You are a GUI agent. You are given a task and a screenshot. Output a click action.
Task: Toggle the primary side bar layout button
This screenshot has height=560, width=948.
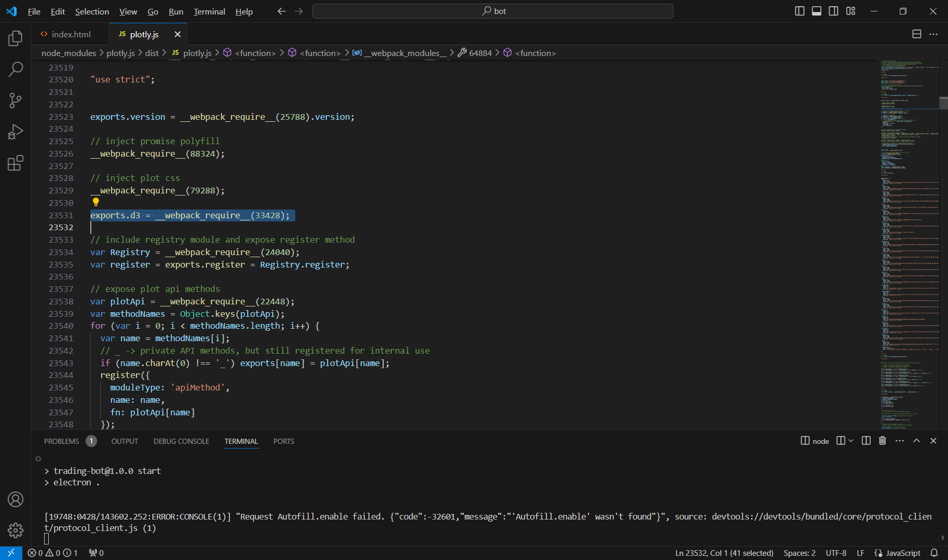point(800,11)
